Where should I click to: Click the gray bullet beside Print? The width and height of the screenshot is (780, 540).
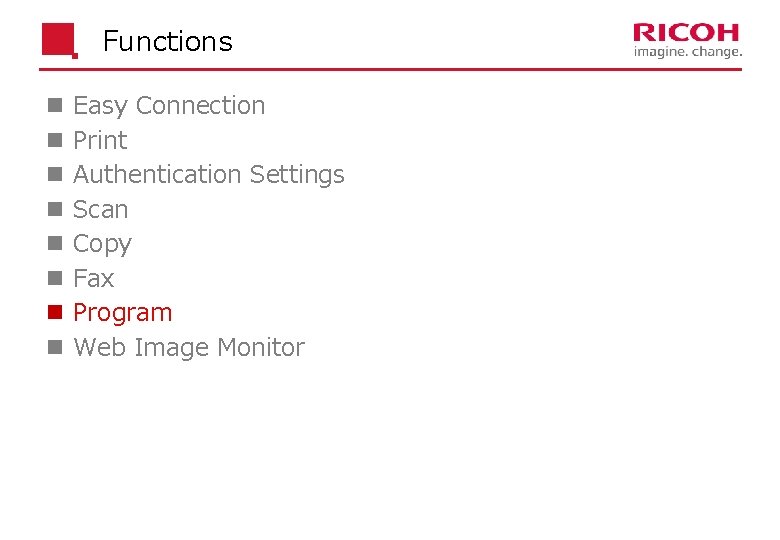point(55,140)
